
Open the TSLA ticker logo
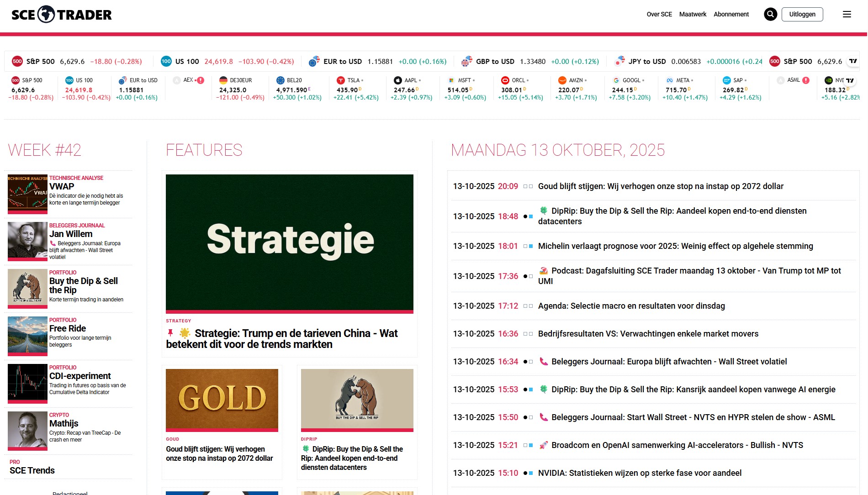[341, 80]
